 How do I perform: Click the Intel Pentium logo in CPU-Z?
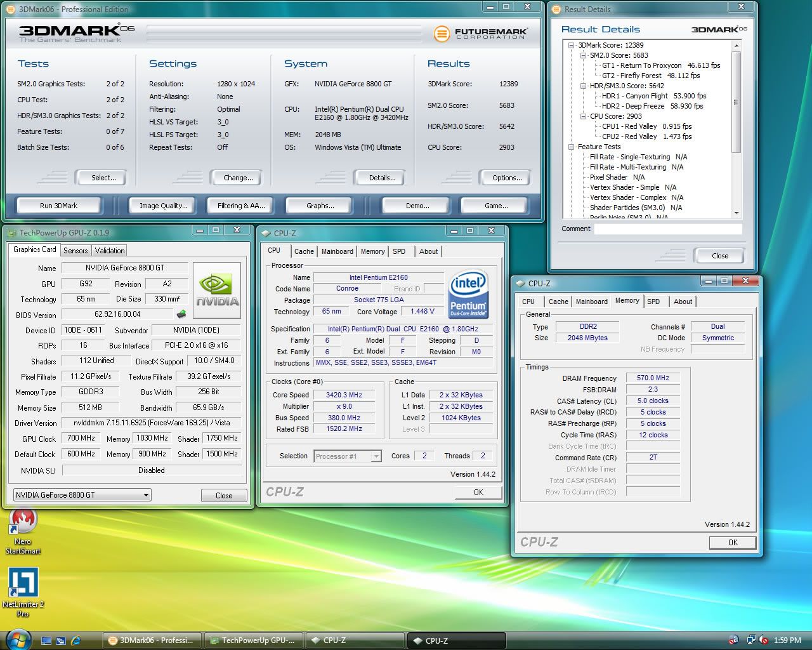coord(468,293)
